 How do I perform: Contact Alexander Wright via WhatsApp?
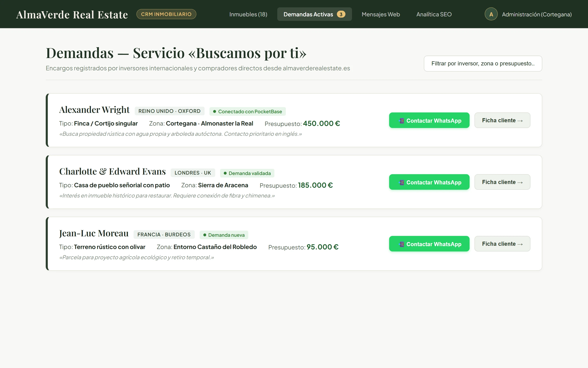pos(429,120)
